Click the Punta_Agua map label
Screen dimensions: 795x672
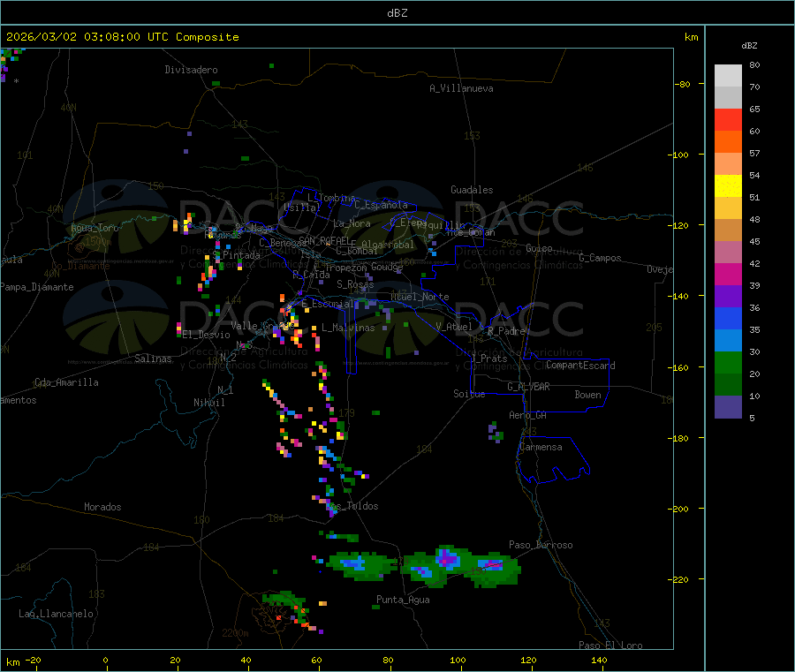[x=403, y=600]
